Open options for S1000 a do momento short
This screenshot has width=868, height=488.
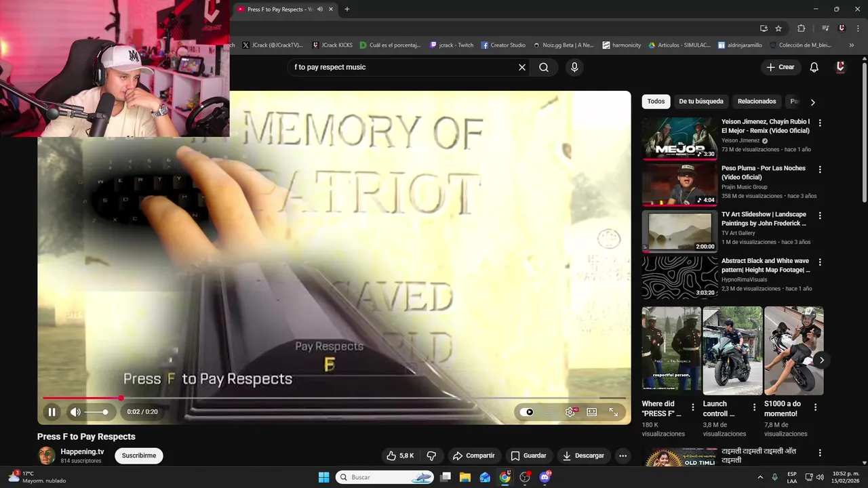coord(815,407)
